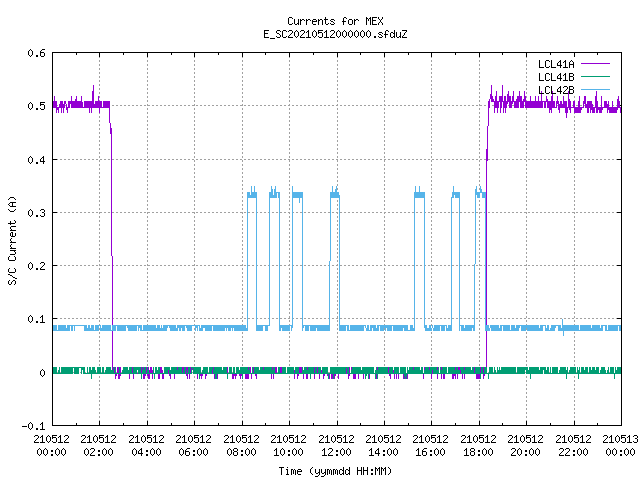Click the 210512 08:00 x-axis tick label

coord(241,446)
